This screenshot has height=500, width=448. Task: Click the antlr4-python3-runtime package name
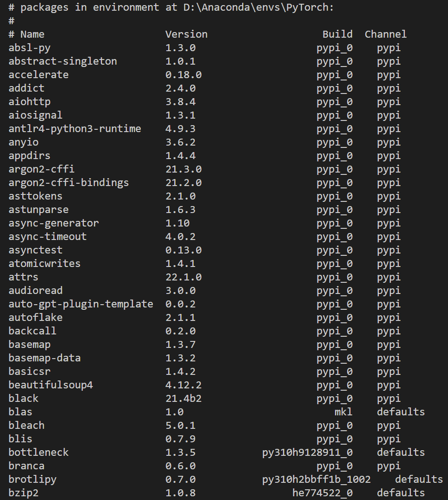(75, 129)
